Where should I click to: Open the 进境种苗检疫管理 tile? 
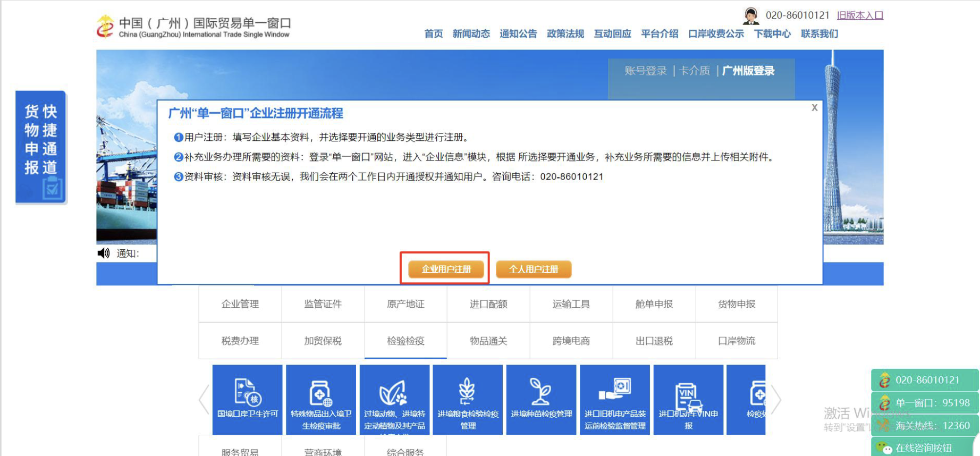pos(541,400)
